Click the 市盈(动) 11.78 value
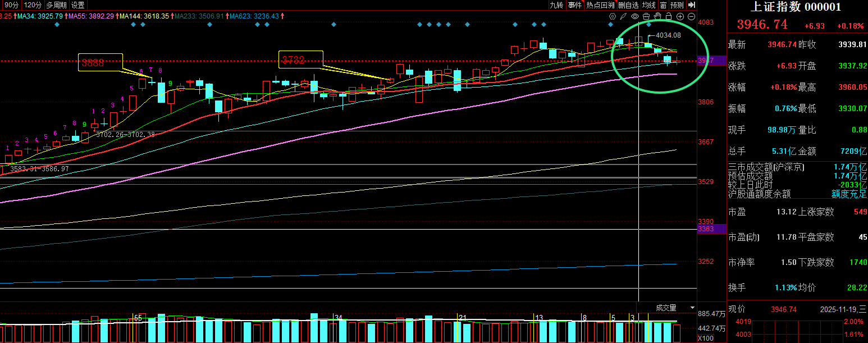 point(787,237)
